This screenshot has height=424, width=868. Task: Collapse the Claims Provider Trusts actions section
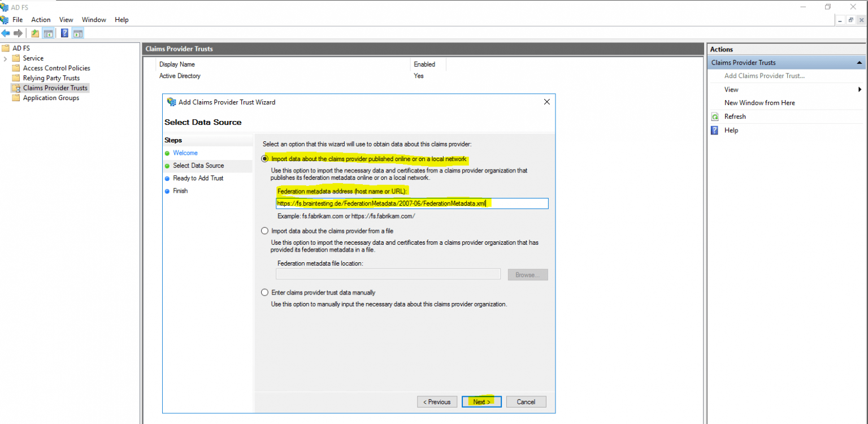(x=859, y=62)
